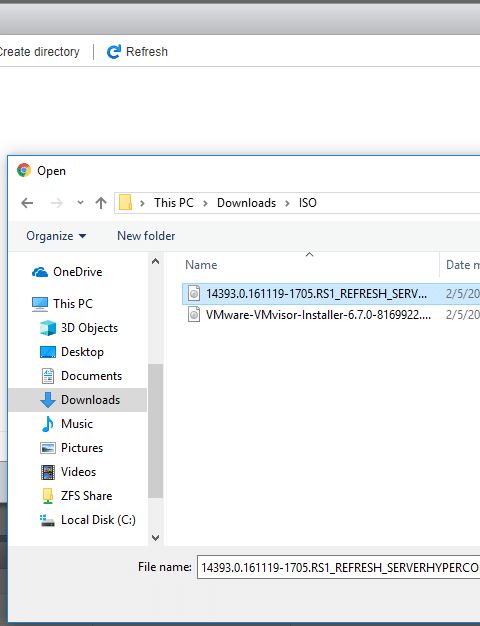This screenshot has height=626, width=480.
Task: Click the Videos filmstrip icon
Action: click(x=48, y=472)
